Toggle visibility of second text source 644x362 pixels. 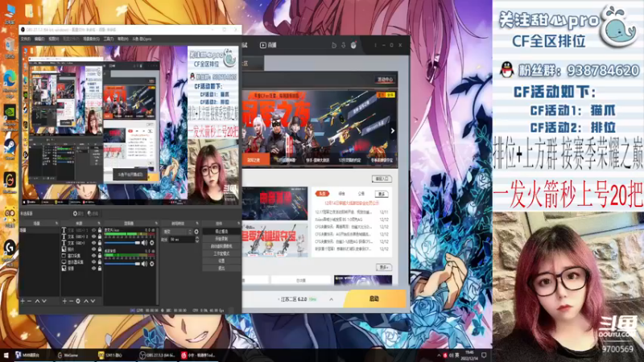point(93,237)
